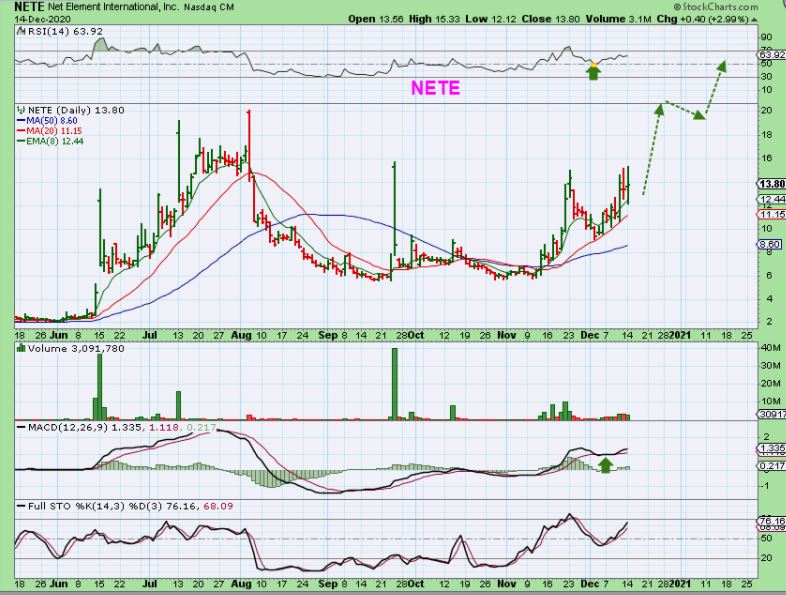Open the StockCharts.com copyright link
Screen dimensions: 786x595
click(715, 7)
